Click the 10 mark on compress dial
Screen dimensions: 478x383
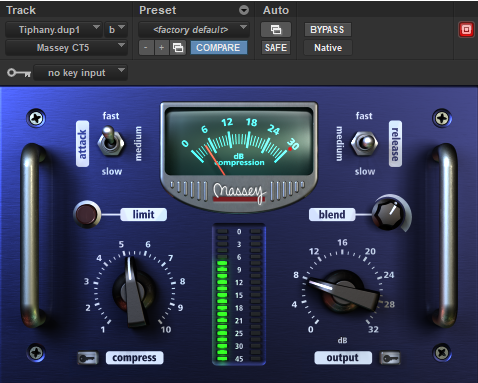(x=166, y=329)
